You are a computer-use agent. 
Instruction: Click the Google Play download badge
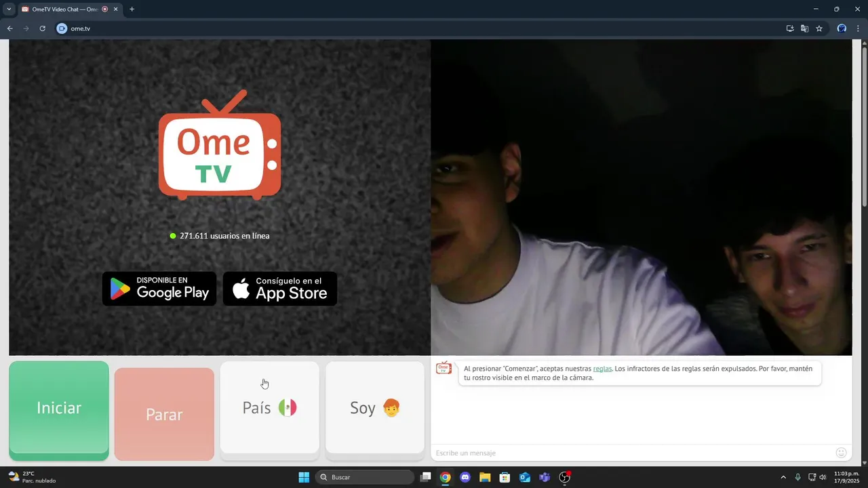point(159,289)
